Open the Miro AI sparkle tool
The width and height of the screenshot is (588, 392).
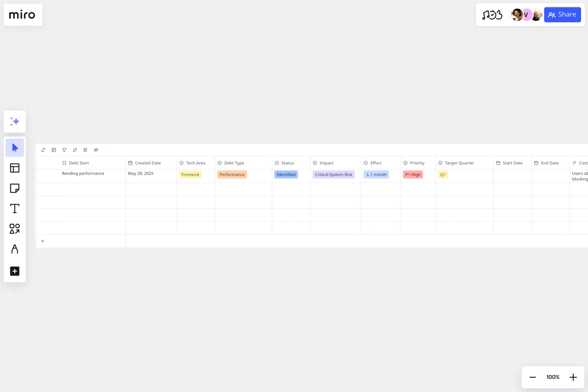[15, 121]
